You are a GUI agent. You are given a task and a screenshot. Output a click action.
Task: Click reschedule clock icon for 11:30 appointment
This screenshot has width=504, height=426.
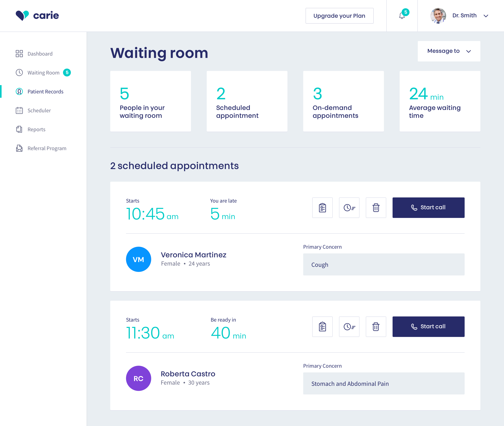coord(349,327)
